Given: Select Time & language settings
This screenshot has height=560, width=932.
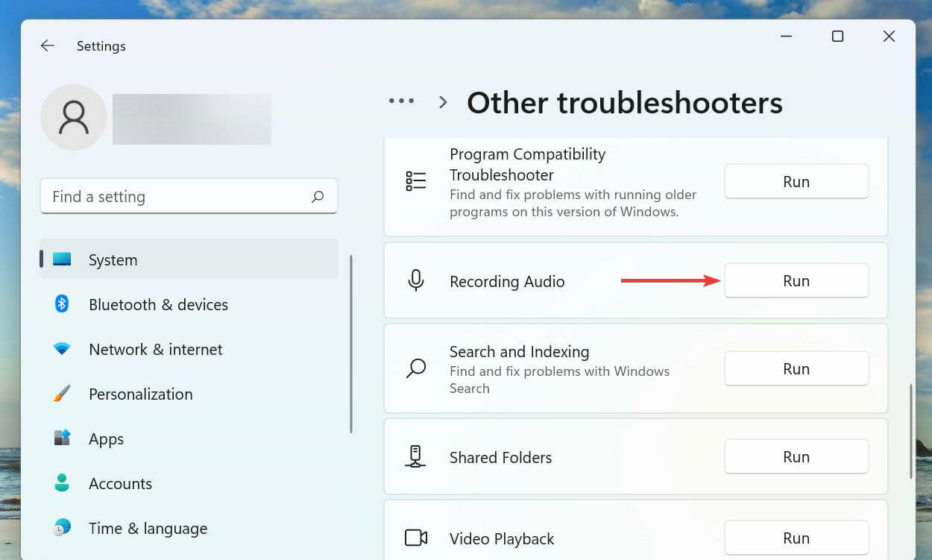Looking at the screenshot, I should pos(148,529).
